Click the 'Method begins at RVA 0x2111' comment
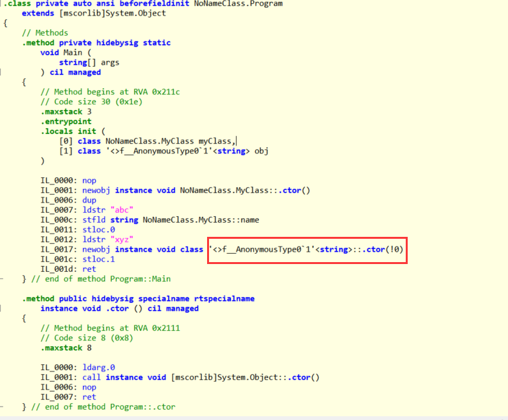508x420 pixels. (110, 328)
